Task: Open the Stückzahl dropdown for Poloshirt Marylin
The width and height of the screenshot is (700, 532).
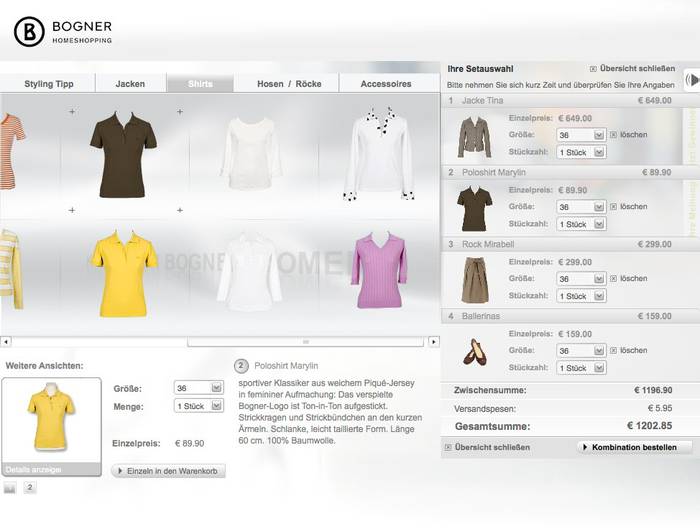Action: [581, 224]
